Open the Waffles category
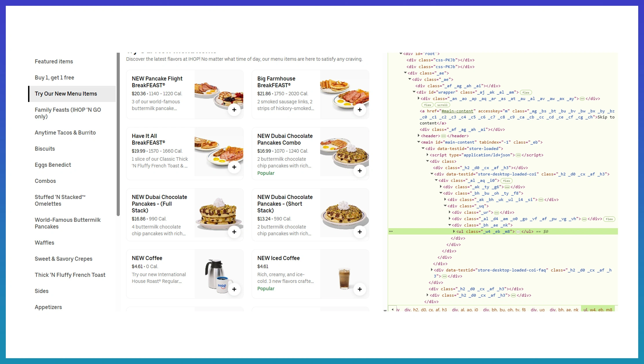 44,243
